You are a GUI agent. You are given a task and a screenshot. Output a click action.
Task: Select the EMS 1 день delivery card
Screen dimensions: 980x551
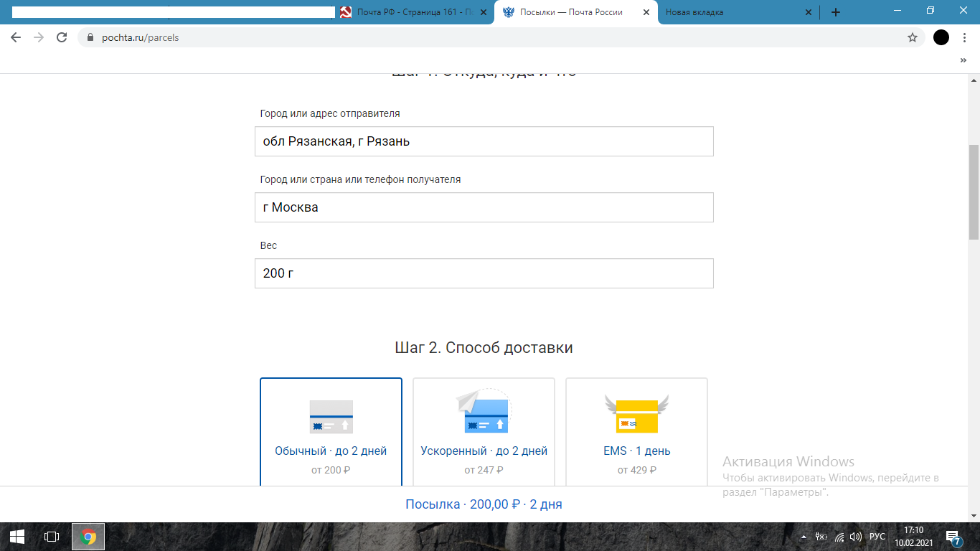(x=636, y=432)
